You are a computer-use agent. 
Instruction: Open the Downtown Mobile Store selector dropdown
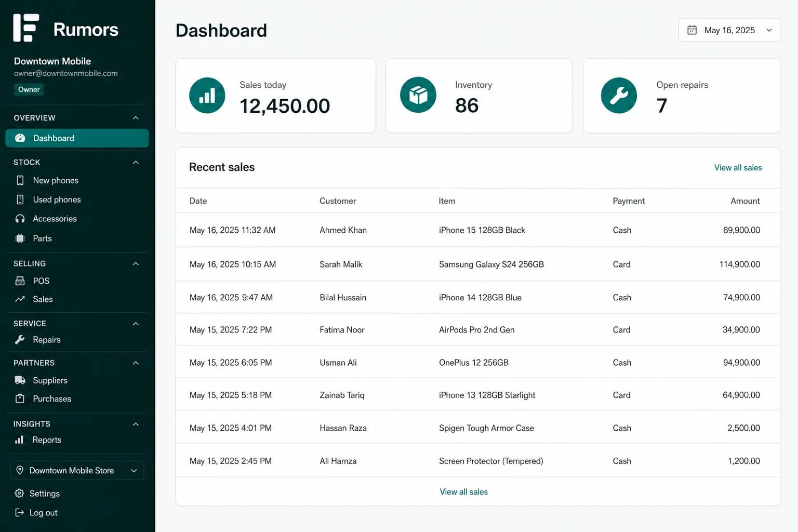(x=77, y=471)
